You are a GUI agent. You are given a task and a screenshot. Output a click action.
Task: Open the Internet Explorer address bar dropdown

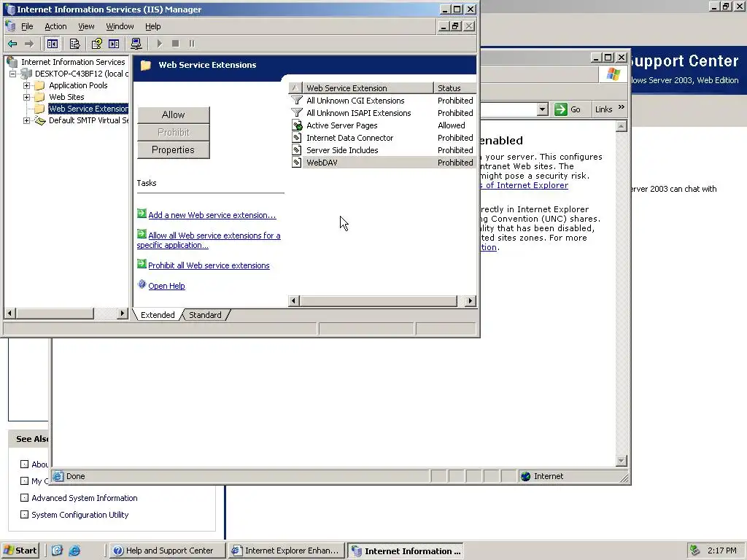click(542, 109)
